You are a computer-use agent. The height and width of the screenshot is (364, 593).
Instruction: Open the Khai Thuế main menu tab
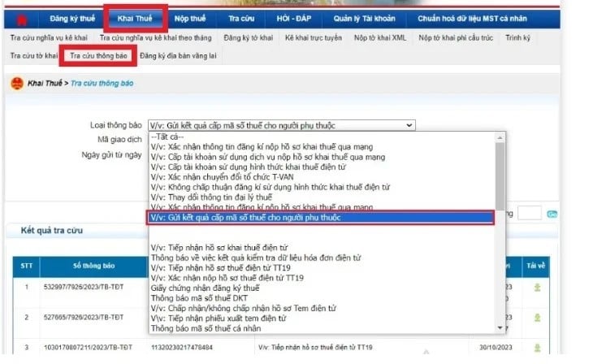tap(135, 19)
